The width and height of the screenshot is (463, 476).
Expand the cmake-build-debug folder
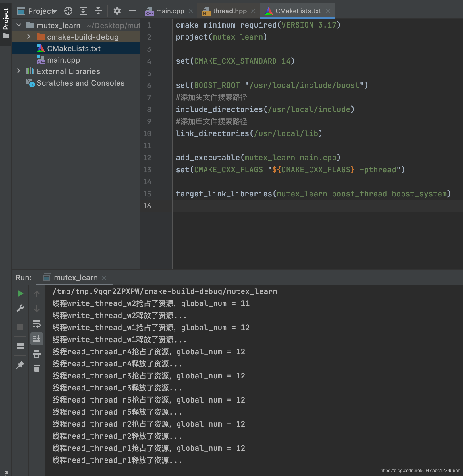point(29,37)
